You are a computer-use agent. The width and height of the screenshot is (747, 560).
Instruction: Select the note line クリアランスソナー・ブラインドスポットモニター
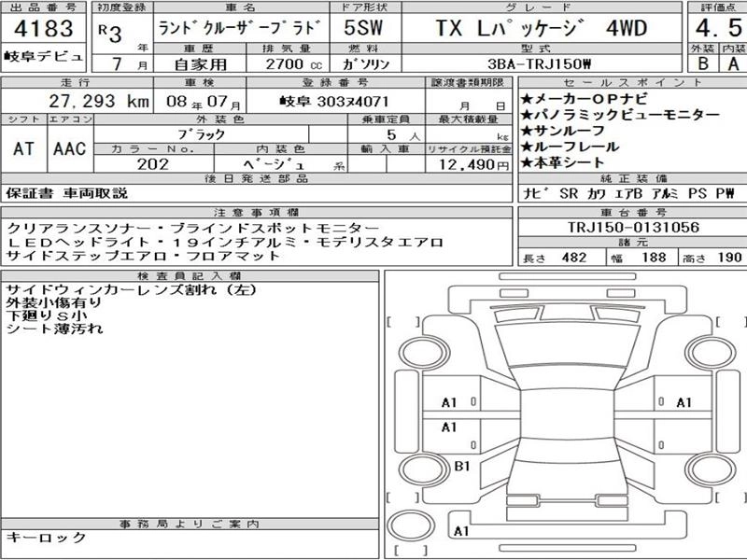[x=193, y=229]
